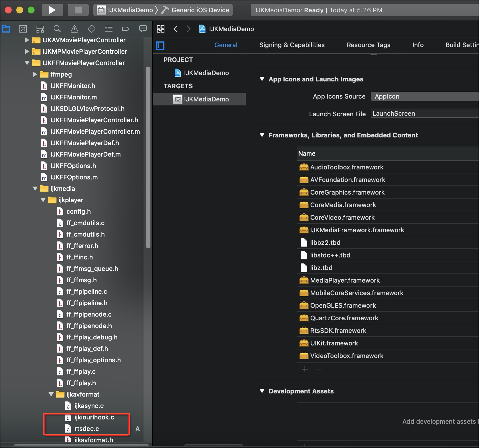Open the Issue navigator warning icon

point(74,29)
